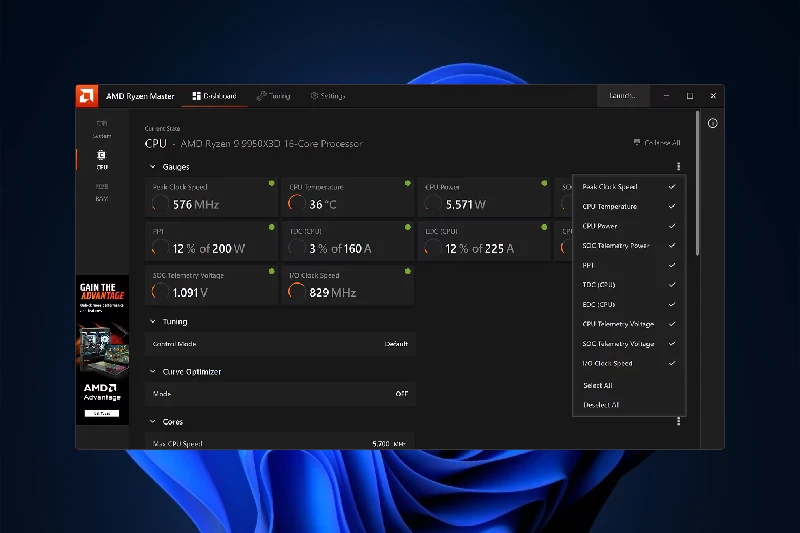Collapse the Curve Optimizer section chevron
This screenshot has height=533, width=800.
point(153,371)
